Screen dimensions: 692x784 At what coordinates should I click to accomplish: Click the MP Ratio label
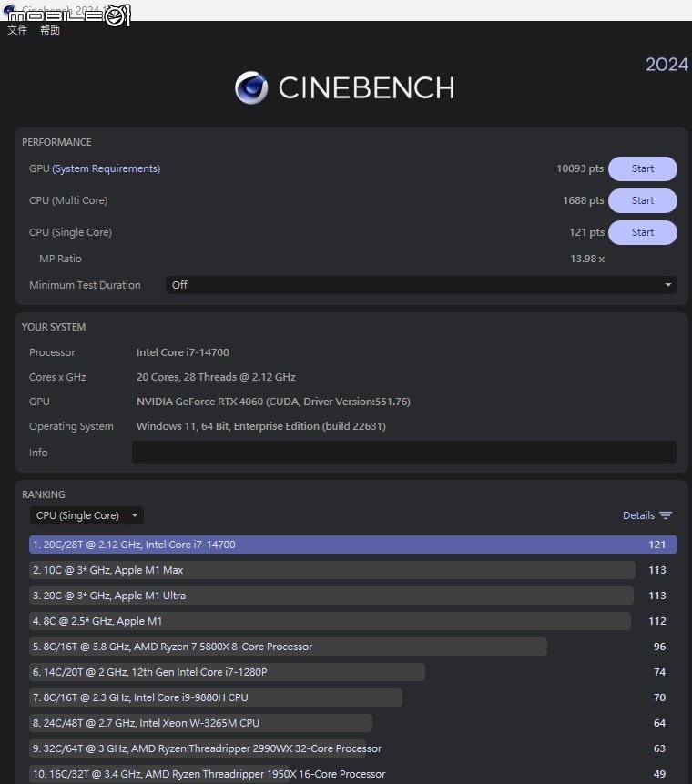(60, 259)
